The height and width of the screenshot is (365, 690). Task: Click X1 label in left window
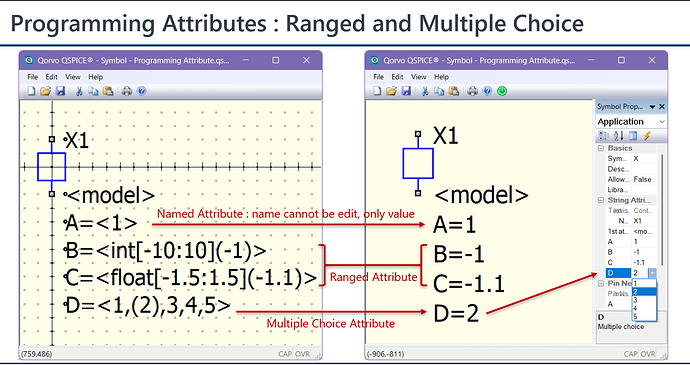(x=77, y=141)
